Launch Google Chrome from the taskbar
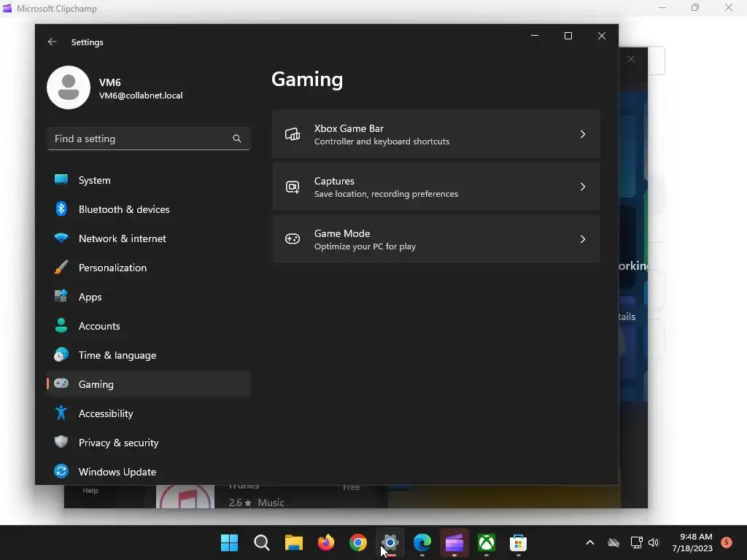Image resolution: width=747 pixels, height=560 pixels. coord(357,542)
